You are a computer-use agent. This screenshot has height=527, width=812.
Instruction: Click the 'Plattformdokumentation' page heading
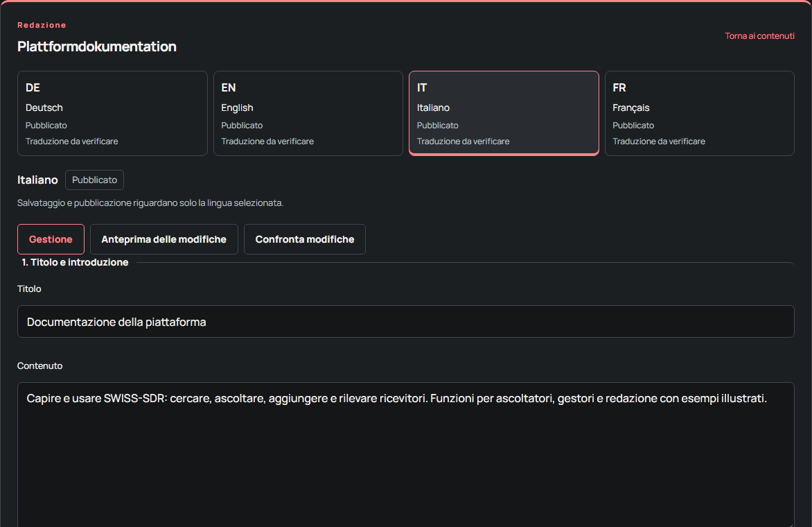pos(97,46)
